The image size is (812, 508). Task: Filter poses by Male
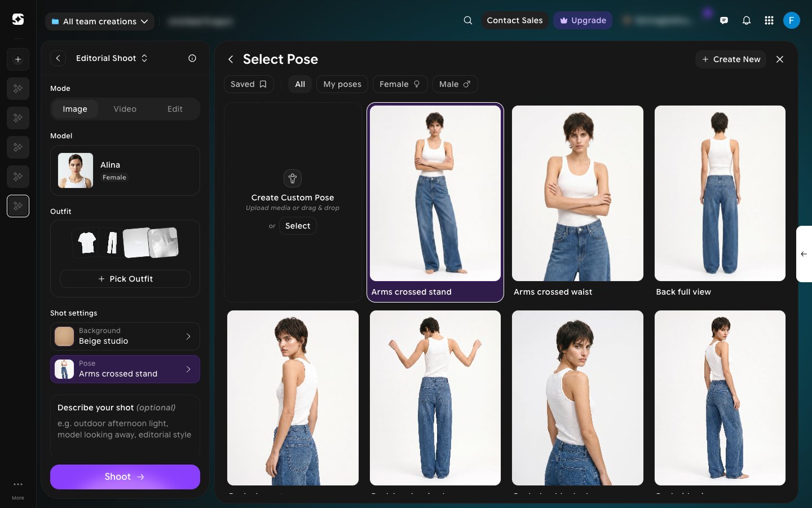point(455,84)
